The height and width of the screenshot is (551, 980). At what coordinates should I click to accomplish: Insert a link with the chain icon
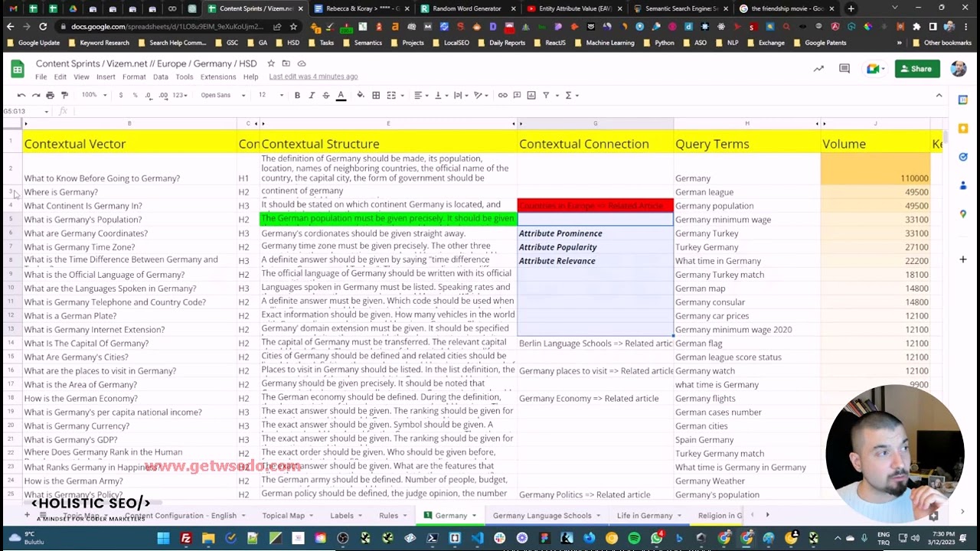coord(502,95)
